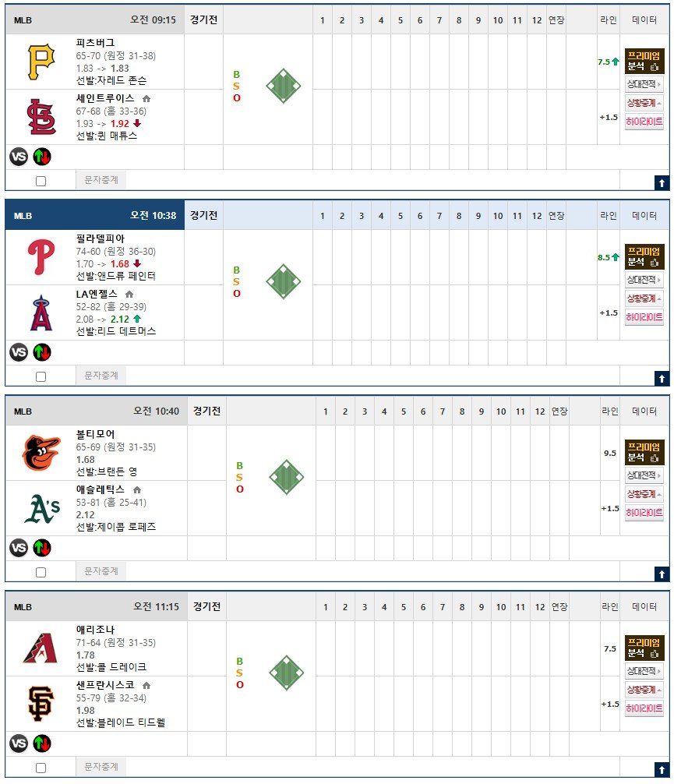Click the up-arrow top button below Pittsburgh game
The height and width of the screenshot is (784, 674).
click(662, 183)
